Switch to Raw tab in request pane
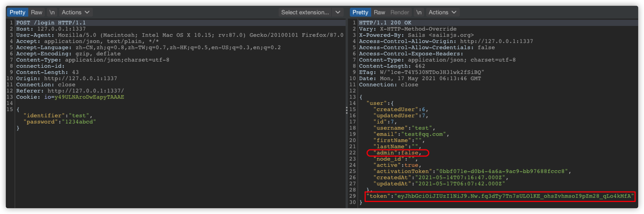 [x=37, y=12]
